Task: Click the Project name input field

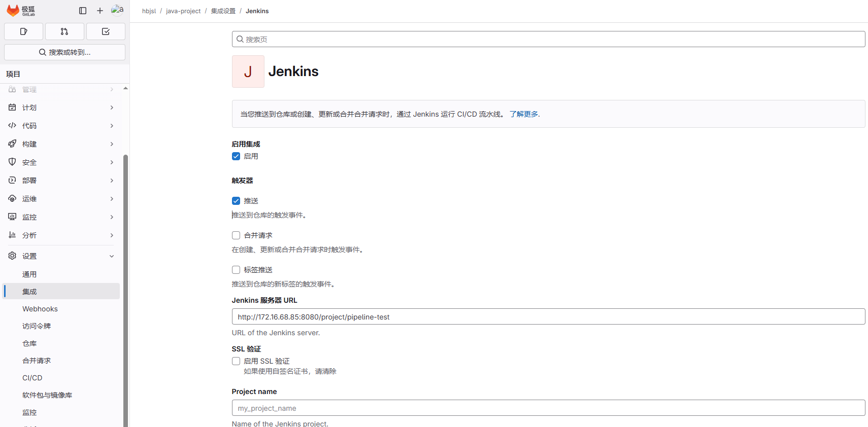Action: click(x=548, y=408)
